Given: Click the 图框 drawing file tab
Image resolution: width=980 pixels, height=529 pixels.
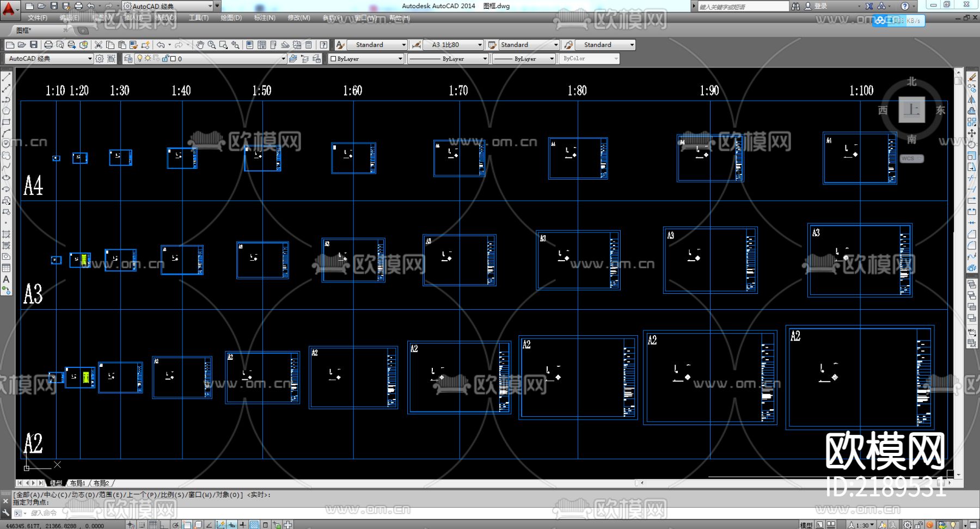Looking at the screenshot, I should (x=24, y=30).
